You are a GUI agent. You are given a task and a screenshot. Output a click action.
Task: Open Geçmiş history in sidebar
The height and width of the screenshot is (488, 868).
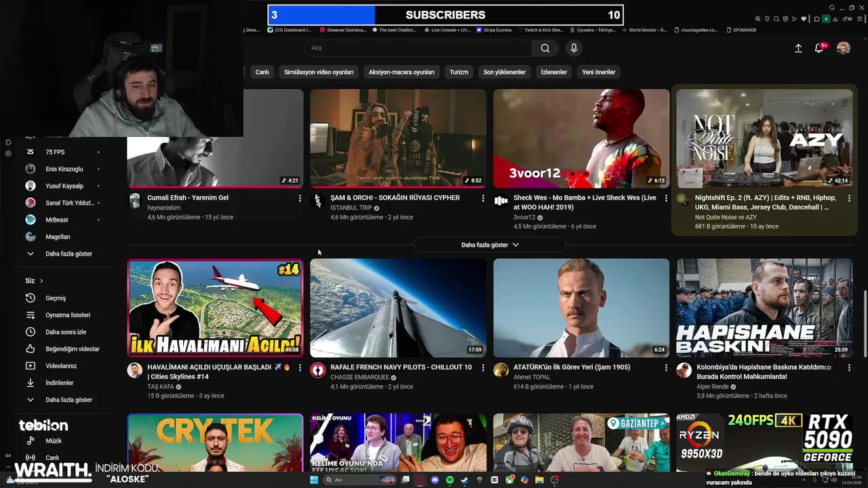64,298
